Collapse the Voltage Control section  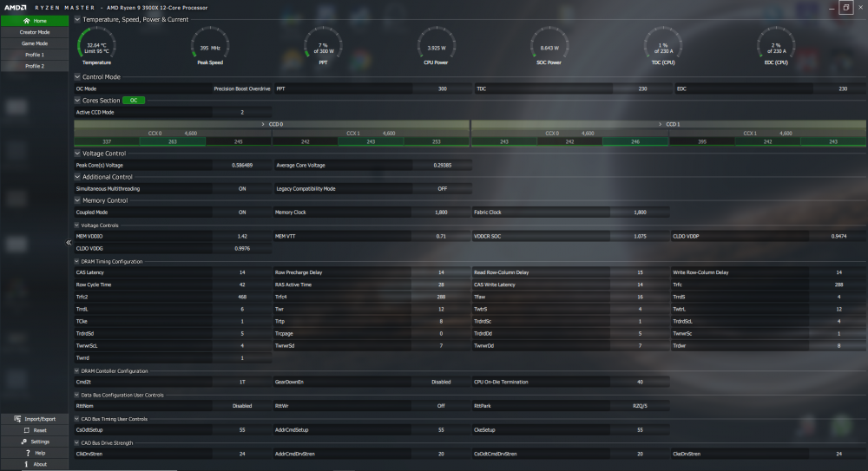coord(77,154)
